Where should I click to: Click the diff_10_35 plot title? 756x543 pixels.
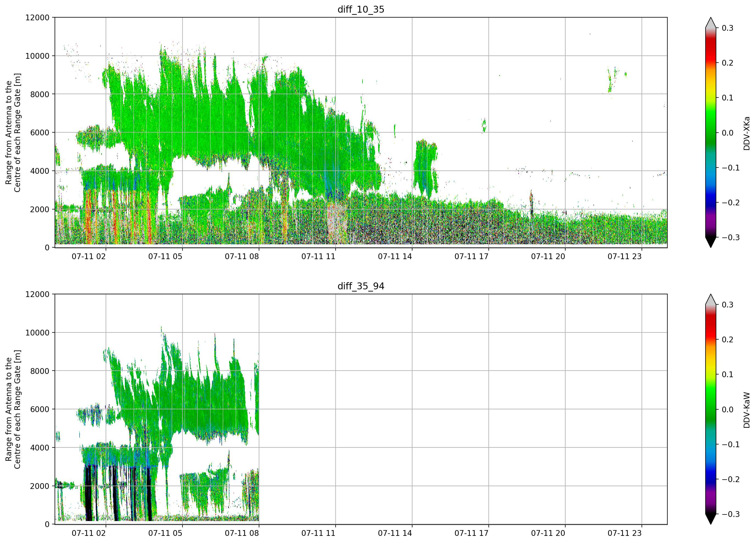[x=361, y=9]
